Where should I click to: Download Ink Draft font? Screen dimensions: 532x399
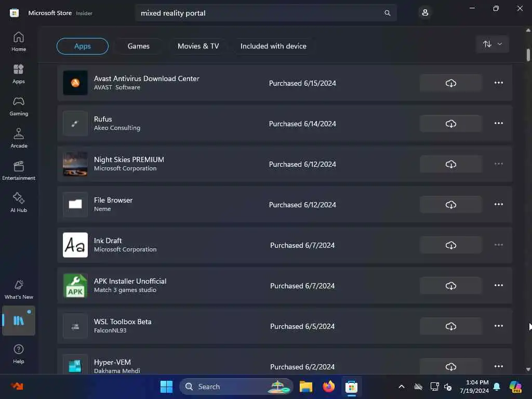click(x=450, y=245)
